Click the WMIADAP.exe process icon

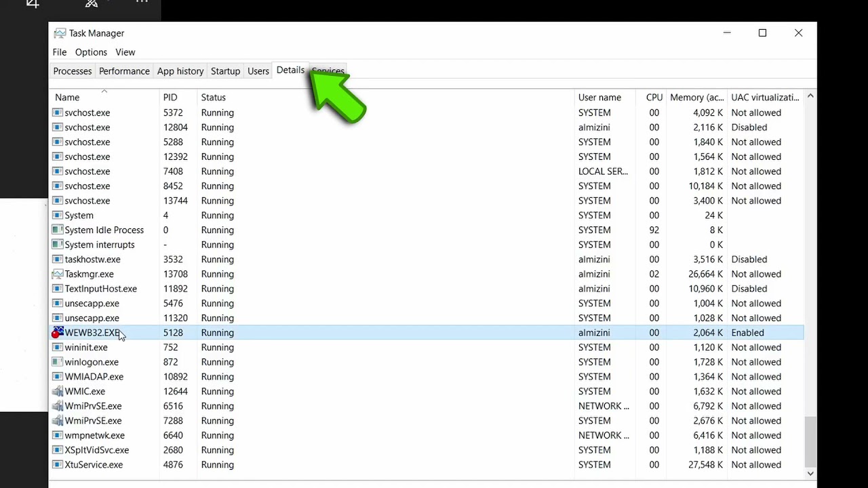[58, 377]
